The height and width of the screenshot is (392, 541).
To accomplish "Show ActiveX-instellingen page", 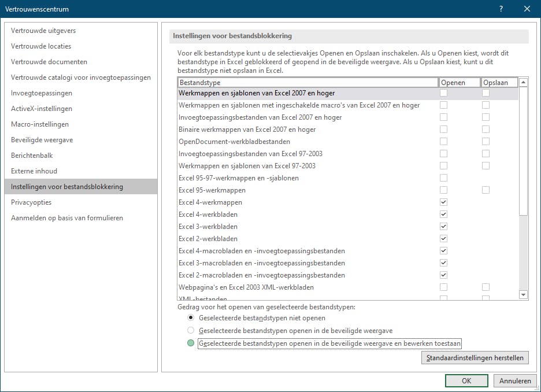I will tap(42, 109).
